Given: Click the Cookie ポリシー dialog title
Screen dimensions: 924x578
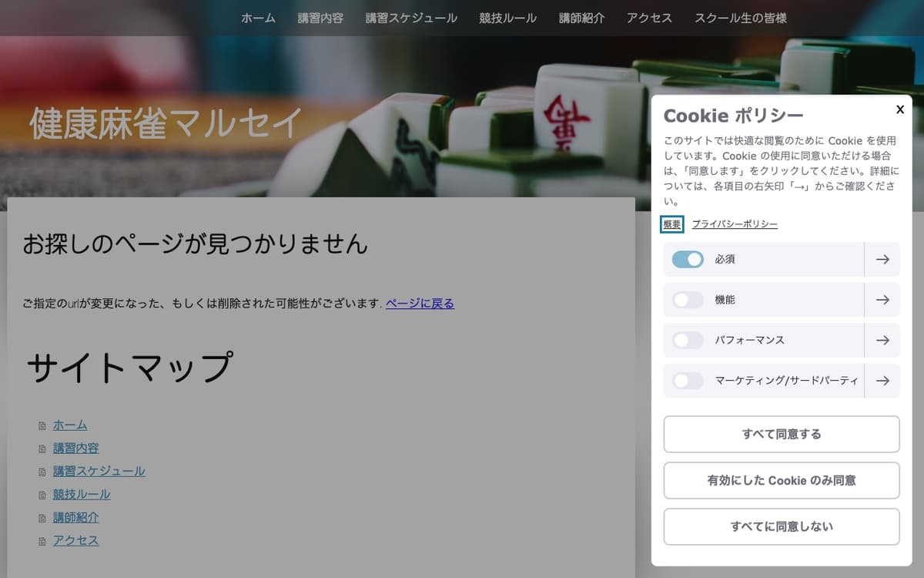Looking at the screenshot, I should [733, 116].
